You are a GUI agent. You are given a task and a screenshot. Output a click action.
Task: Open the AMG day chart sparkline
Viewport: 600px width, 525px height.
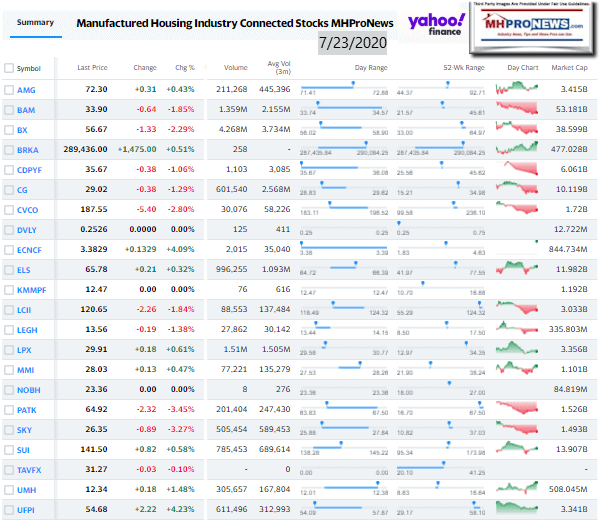[x=523, y=90]
